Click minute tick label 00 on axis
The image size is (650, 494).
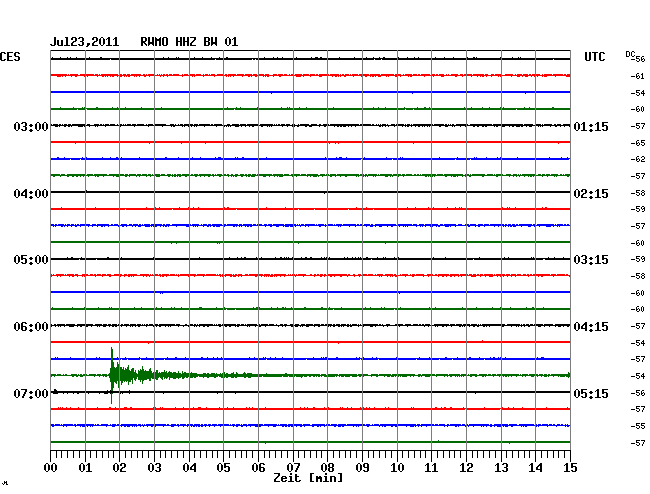(51, 468)
